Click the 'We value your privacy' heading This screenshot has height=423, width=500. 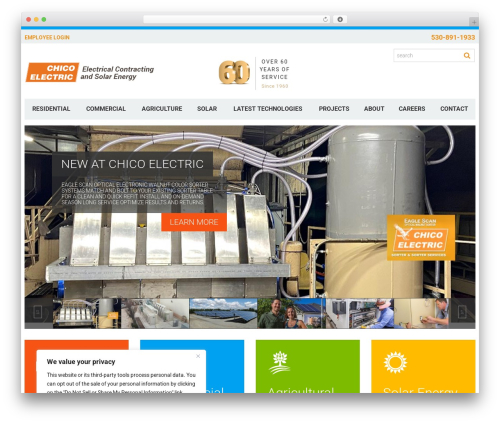pyautogui.click(x=81, y=362)
